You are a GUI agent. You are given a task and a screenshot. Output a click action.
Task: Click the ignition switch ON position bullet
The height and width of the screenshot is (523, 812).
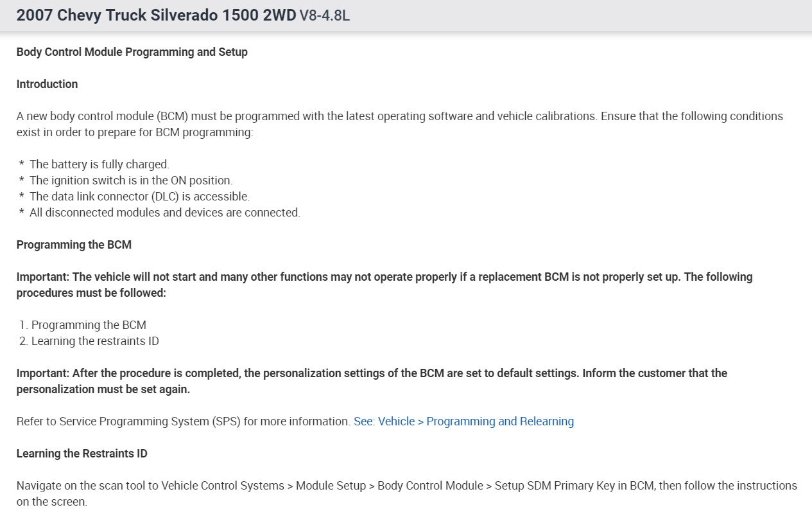click(x=131, y=181)
